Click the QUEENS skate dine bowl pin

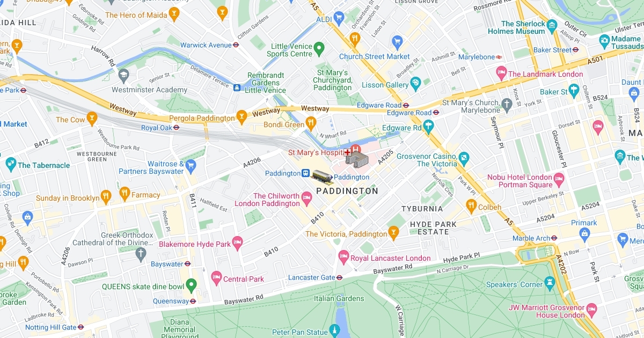click(x=191, y=286)
